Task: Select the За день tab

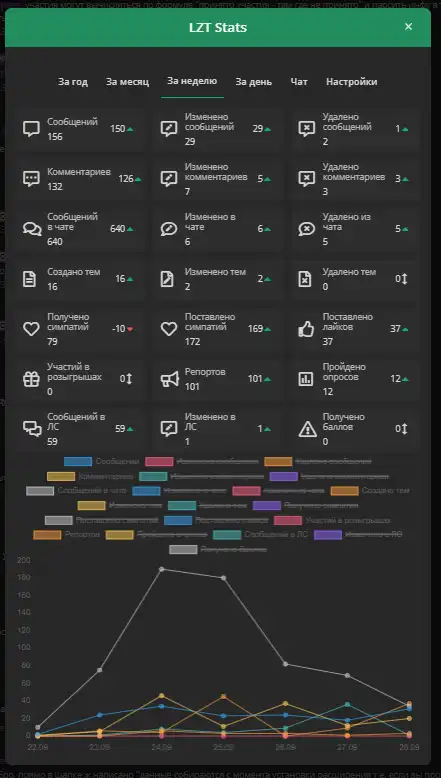Action: coord(253,82)
